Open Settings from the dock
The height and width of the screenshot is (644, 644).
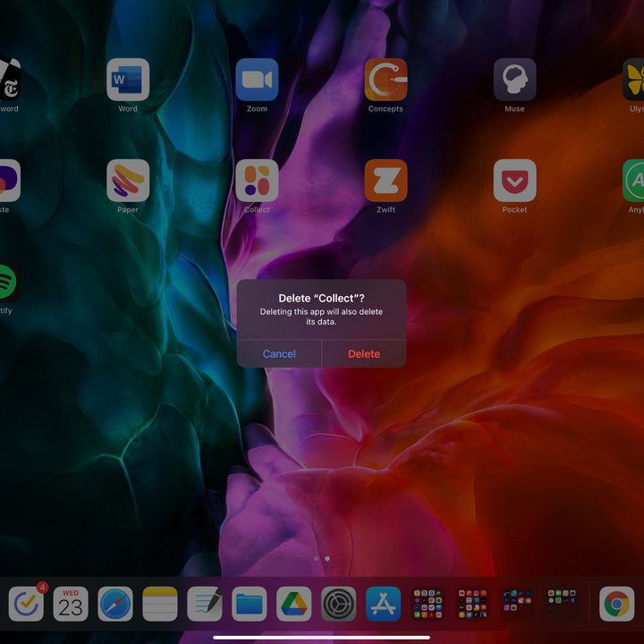[338, 604]
